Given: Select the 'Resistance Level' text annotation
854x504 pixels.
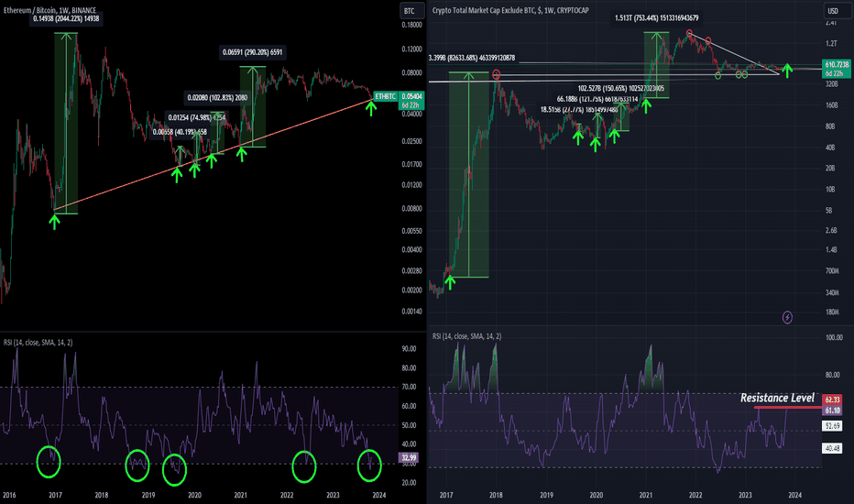Looking at the screenshot, I should (777, 398).
